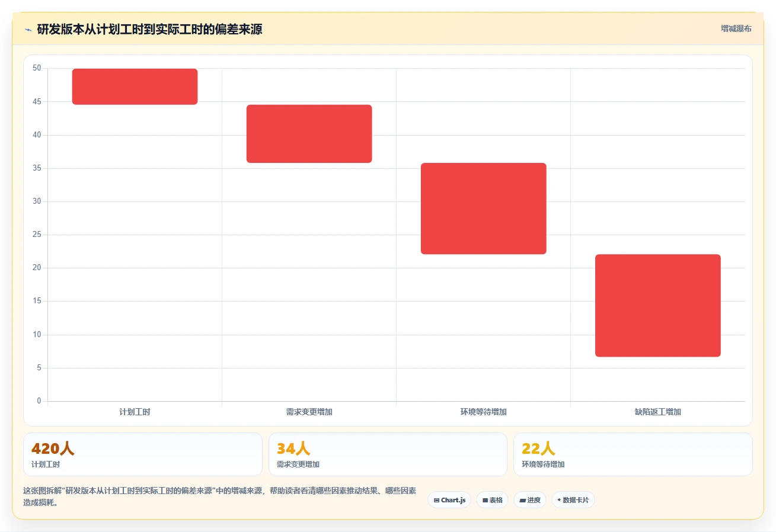The image size is (776, 532).
Task: Click the 计划工时 x-axis label
Action: click(135, 412)
